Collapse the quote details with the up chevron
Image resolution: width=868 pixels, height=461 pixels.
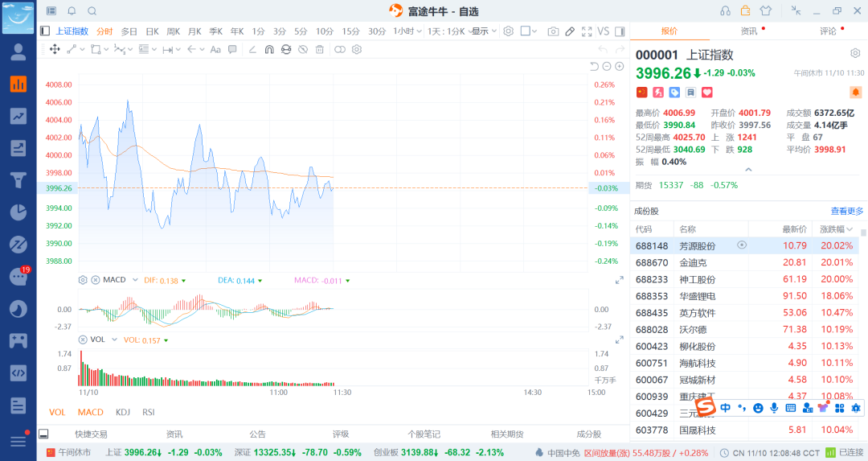[748, 170]
